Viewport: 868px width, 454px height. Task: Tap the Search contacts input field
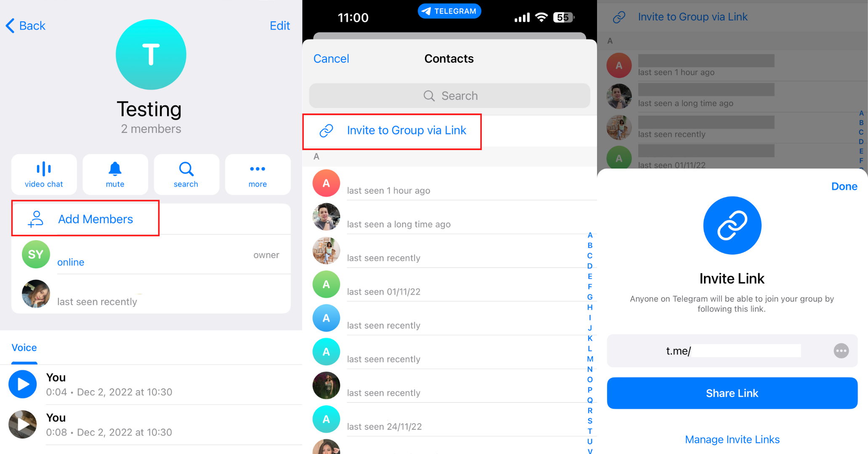point(449,95)
